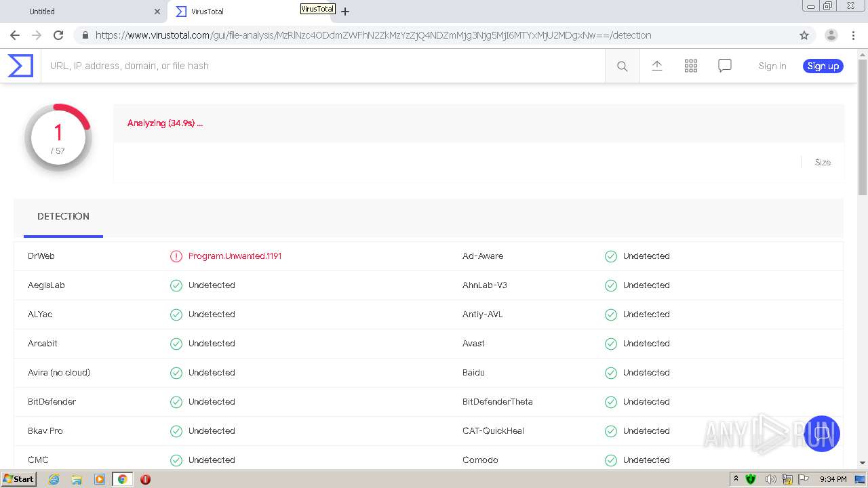Viewport: 868px width, 488px height.
Task: Click the taskbar clock 9:34 PM
Action: pos(833,479)
